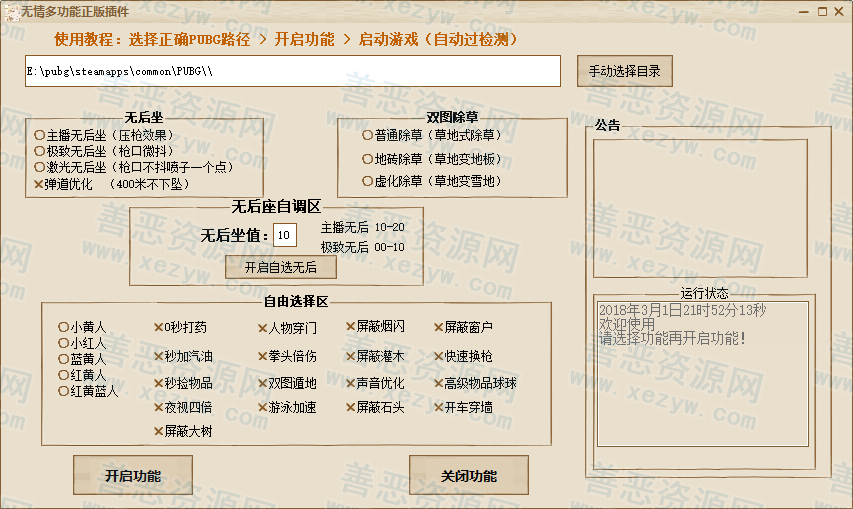Toggle the 屏蔽烟闪 checkbox
The image size is (853, 509).
tap(350, 327)
